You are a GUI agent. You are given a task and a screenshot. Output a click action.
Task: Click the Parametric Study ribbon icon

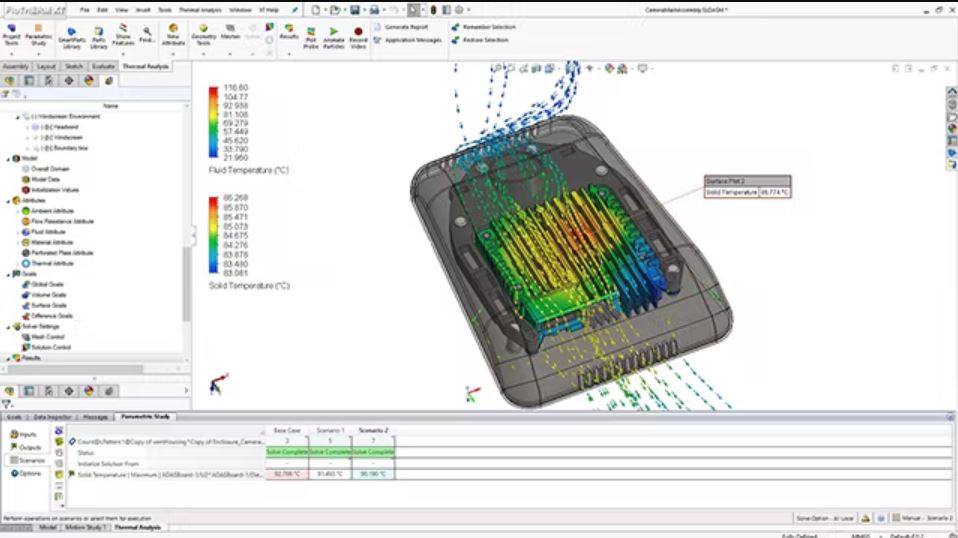point(38,35)
